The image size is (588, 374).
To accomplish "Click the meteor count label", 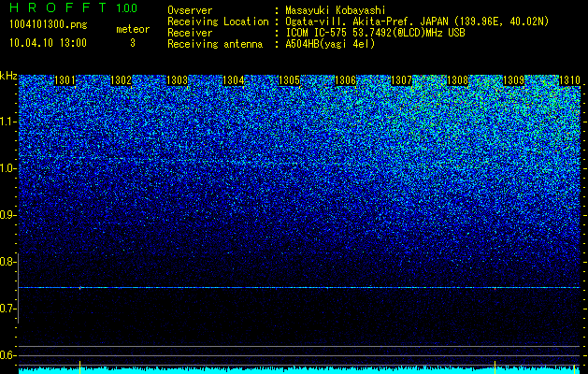I will tap(133, 29).
